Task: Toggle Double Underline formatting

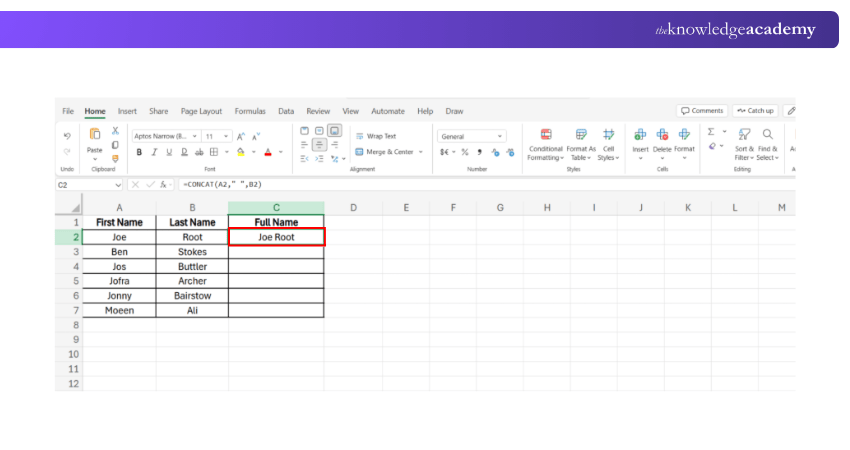Action: (x=184, y=152)
